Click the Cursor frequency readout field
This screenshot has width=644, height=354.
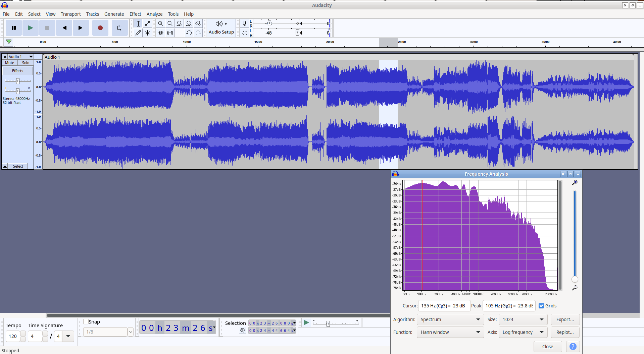pos(444,306)
